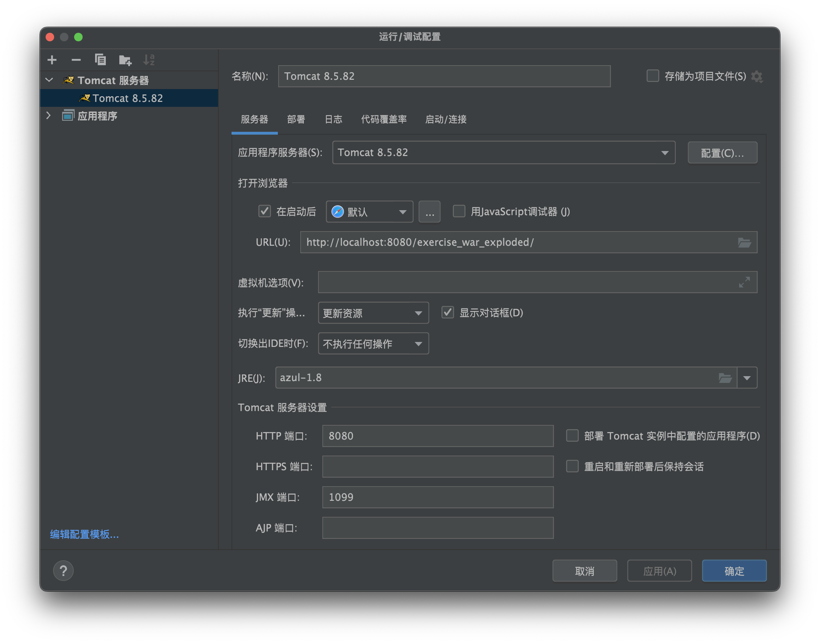Image resolution: width=820 pixels, height=644 pixels.
Task: Click the browser ellipsis button
Action: pos(430,212)
